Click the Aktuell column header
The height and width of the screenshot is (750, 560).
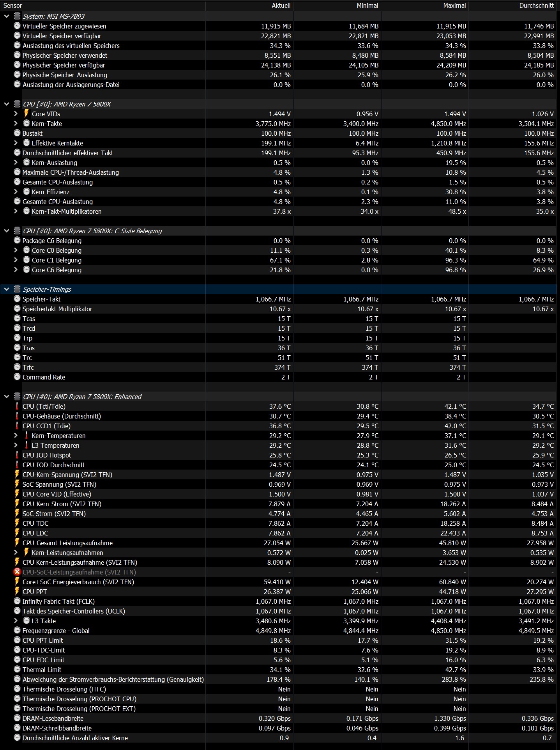249,5
